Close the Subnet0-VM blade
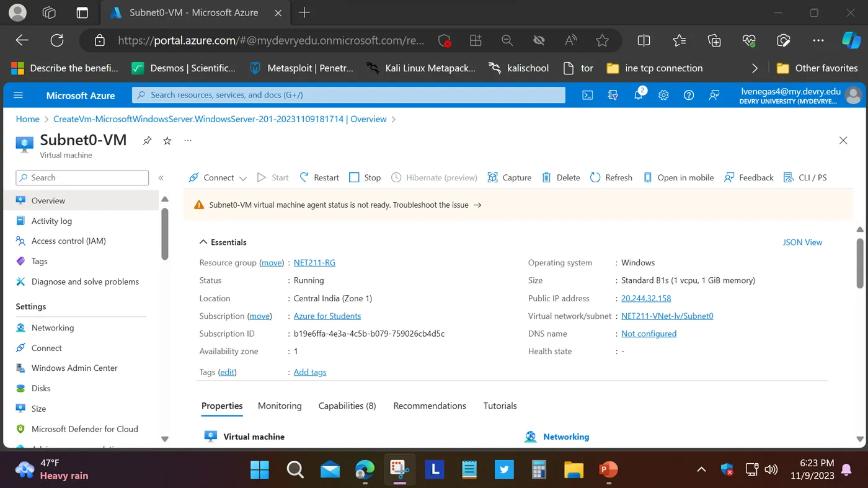Screen dimensions: 868x488 (843, 141)
